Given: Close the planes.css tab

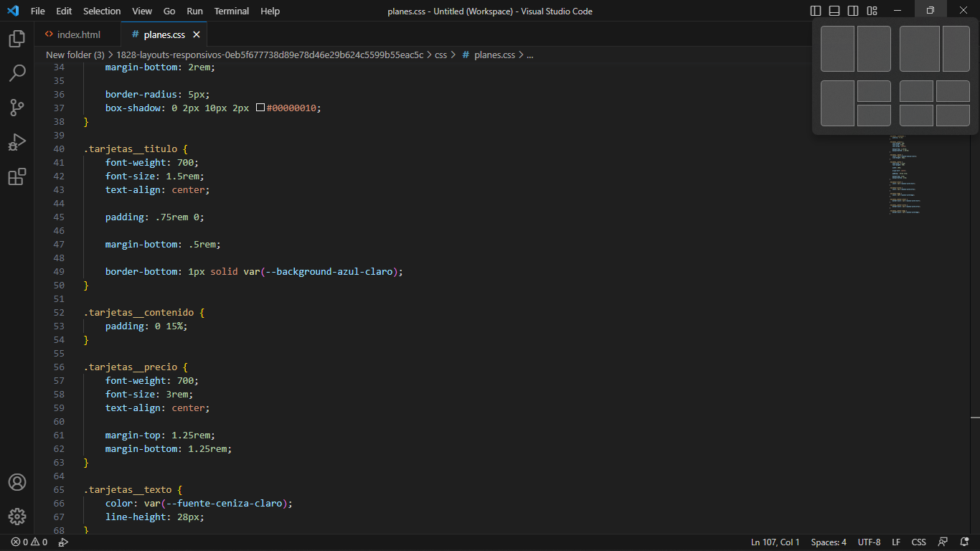Looking at the screenshot, I should coord(197,34).
